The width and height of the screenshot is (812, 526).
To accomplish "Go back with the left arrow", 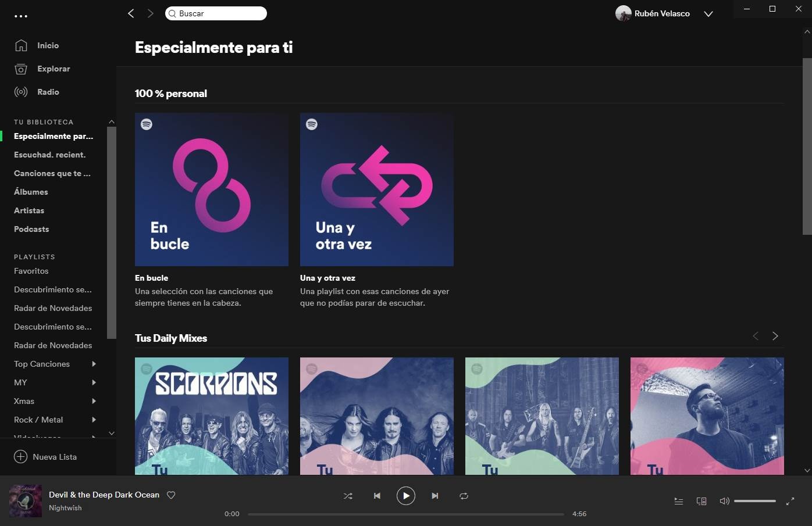I will click(131, 13).
